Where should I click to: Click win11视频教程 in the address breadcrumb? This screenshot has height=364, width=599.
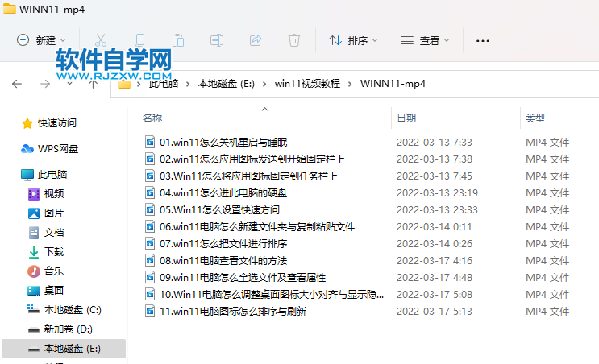point(307,83)
